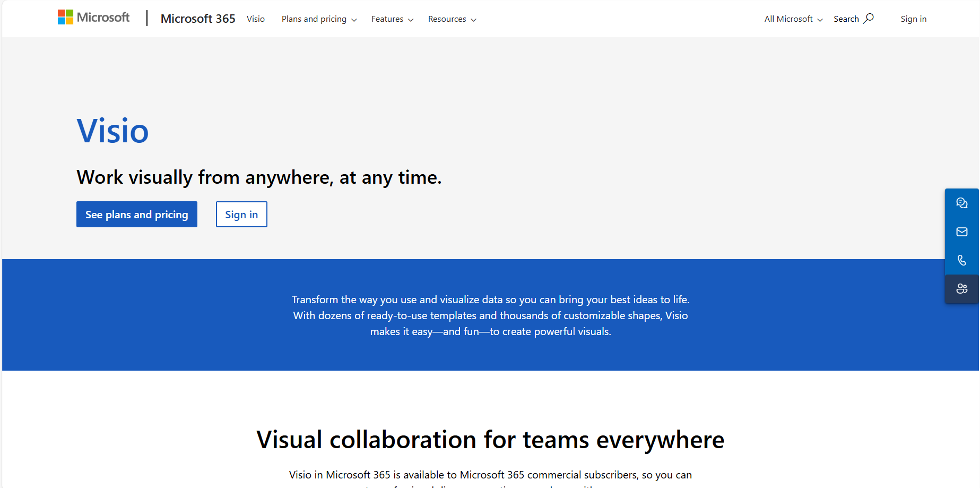This screenshot has height=488, width=980.
Task: Open the Visio nav link
Action: tap(256, 19)
